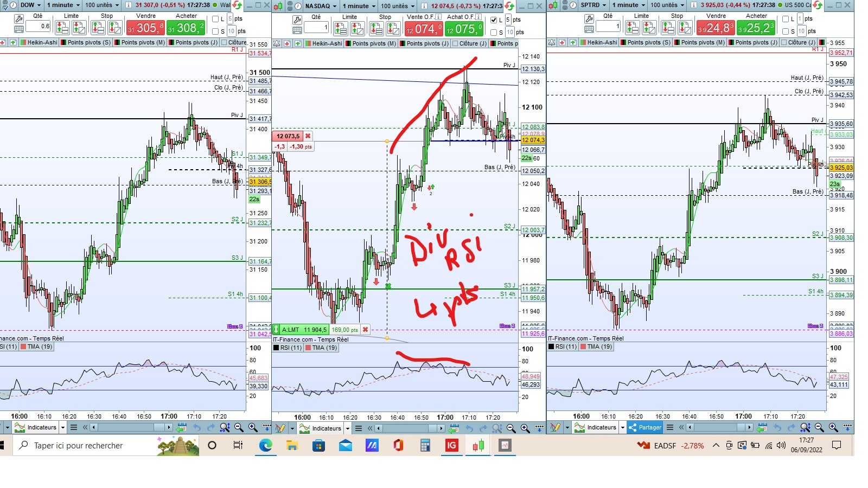Click the green up arrow icon on NASDAQ chart
Image resolution: width=868 pixels, height=488 pixels.
297,43
